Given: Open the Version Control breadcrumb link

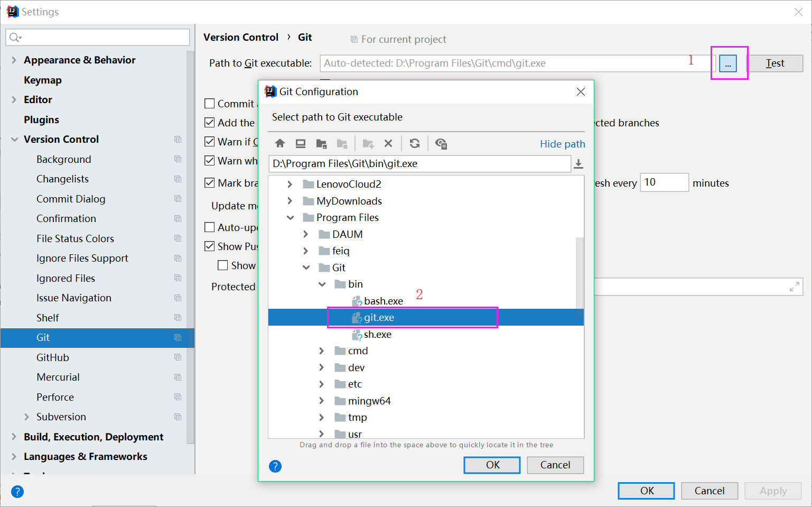Looking at the screenshot, I should 241,37.
